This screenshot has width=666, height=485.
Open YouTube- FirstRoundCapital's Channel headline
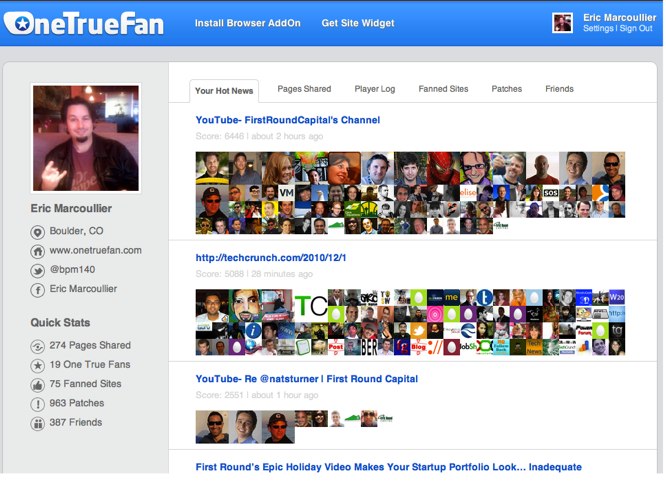(288, 120)
